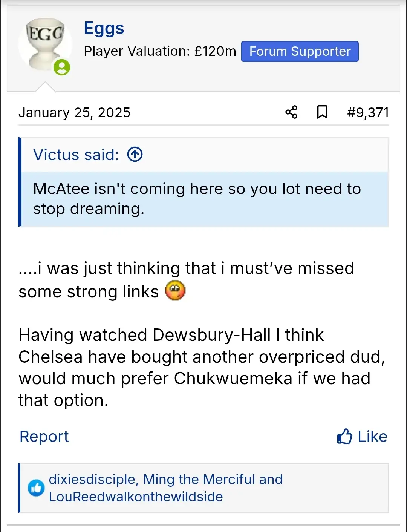The width and height of the screenshot is (407, 532).
Task: Click the thumbs-up Like button
Action: coord(362,437)
